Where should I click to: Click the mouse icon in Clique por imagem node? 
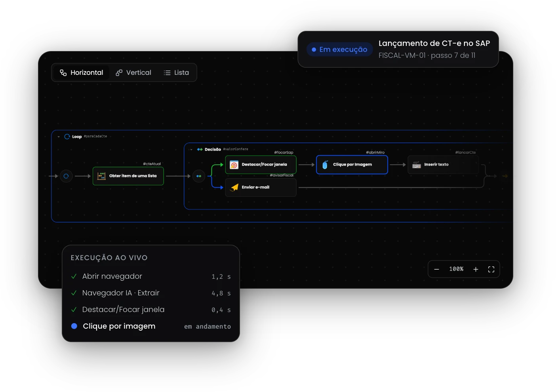(x=325, y=165)
